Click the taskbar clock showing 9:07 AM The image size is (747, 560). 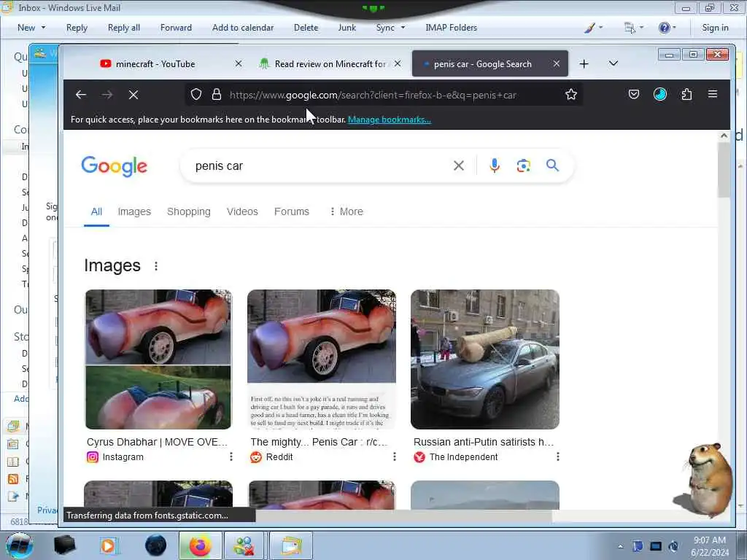tap(710, 545)
